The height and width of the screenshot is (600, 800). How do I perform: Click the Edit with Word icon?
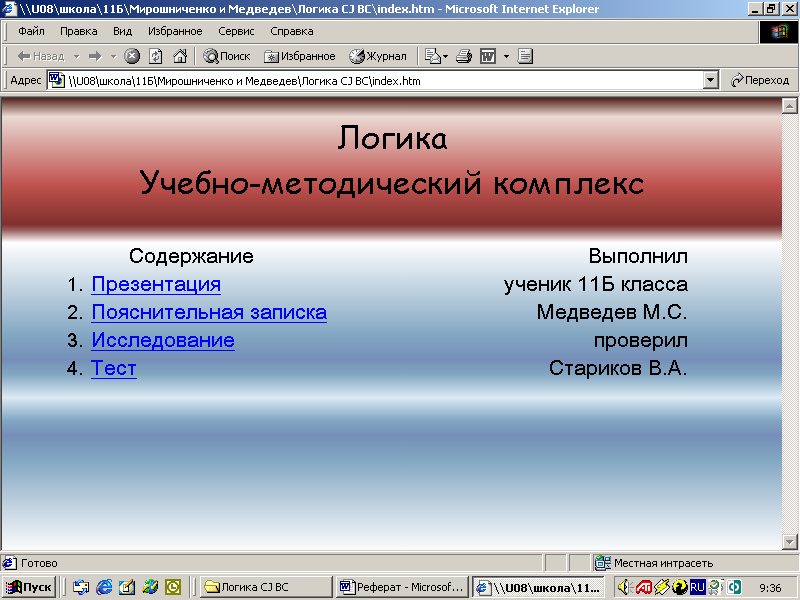pyautogui.click(x=488, y=56)
